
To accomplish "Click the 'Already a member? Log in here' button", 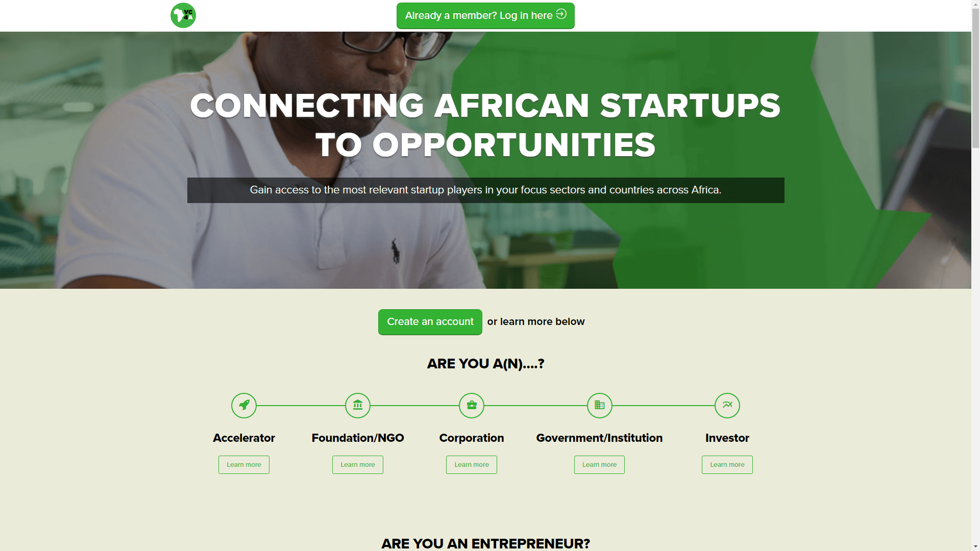I will coord(484,15).
